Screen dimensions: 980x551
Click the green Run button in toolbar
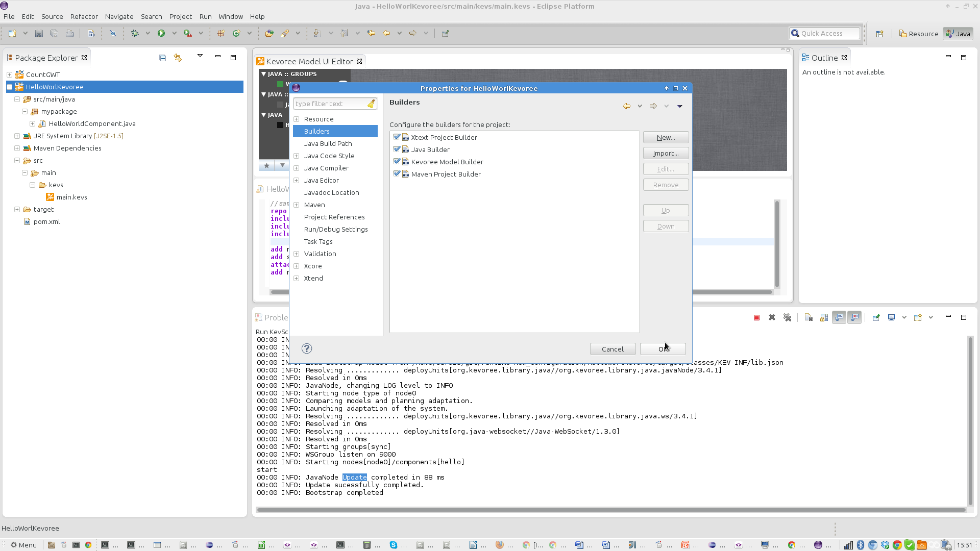[x=161, y=33]
